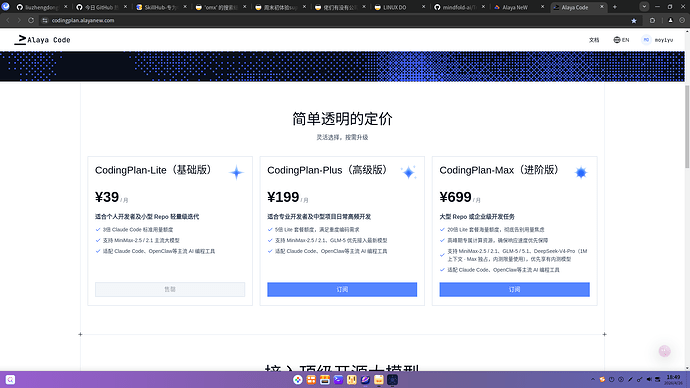Screen dimensions: 690x388
Task: Subscribe to CodingPlan-Plus with 订阅 button
Action: pos(342,289)
